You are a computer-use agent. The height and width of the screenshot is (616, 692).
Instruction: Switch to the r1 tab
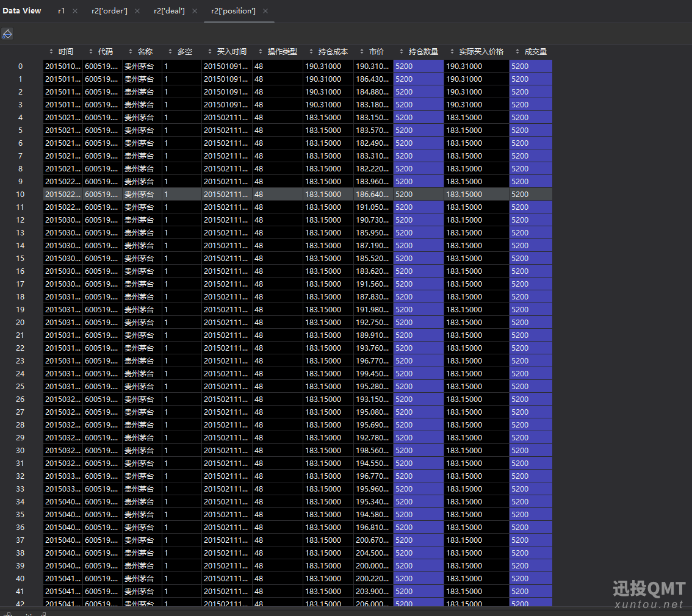62,11
